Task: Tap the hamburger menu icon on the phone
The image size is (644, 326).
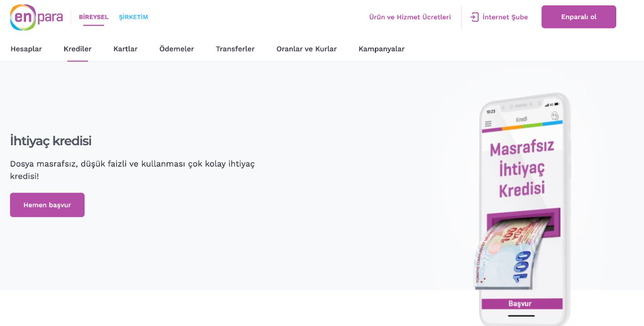Action: (488, 124)
